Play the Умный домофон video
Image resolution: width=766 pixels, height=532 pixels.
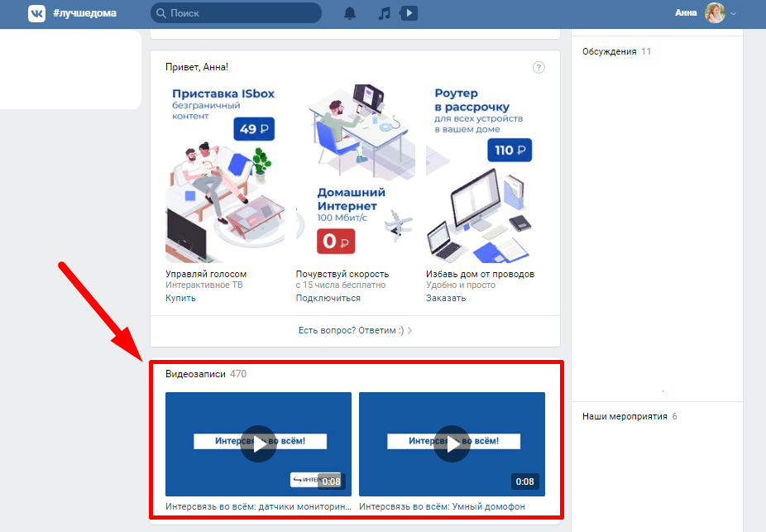452,444
